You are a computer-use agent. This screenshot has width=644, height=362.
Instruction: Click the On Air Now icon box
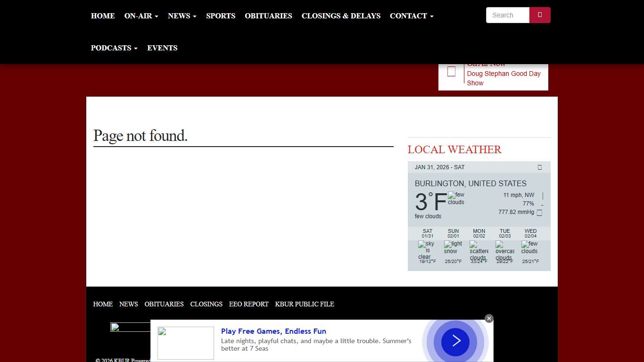click(451, 72)
